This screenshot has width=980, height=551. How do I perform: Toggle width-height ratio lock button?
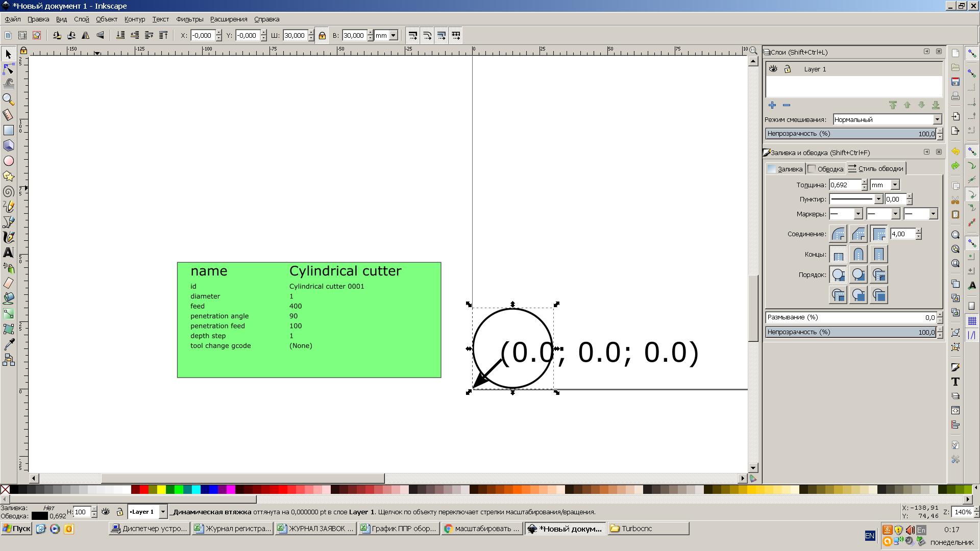pyautogui.click(x=322, y=35)
